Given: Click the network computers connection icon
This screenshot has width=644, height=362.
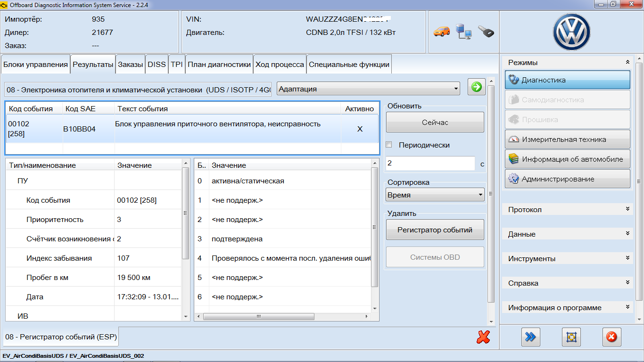Looking at the screenshot, I should coord(464,32).
